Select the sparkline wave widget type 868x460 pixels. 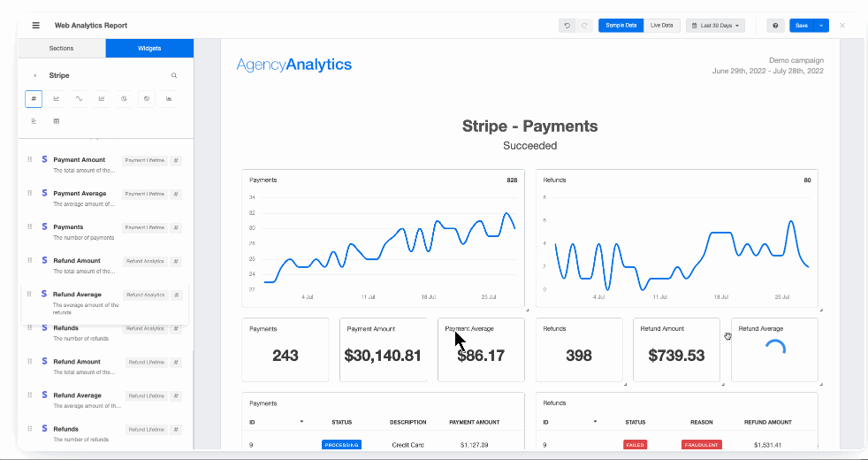79,99
